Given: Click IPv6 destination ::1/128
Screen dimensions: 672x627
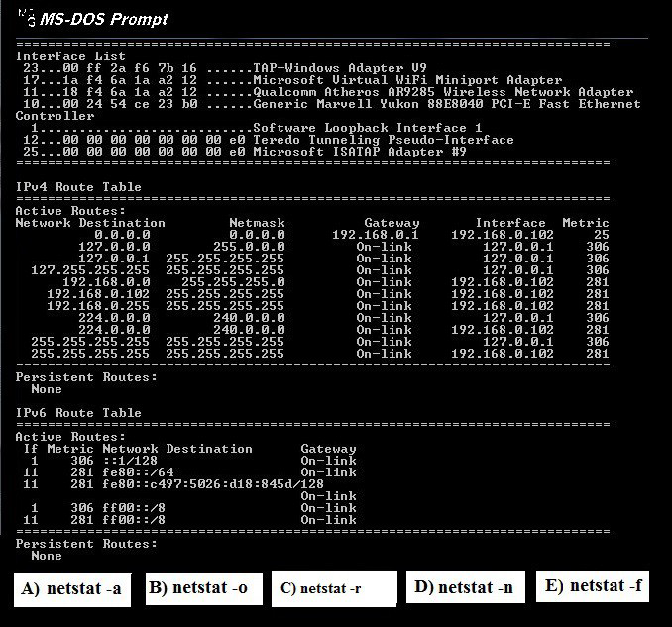Looking at the screenshot, I should [130, 461].
